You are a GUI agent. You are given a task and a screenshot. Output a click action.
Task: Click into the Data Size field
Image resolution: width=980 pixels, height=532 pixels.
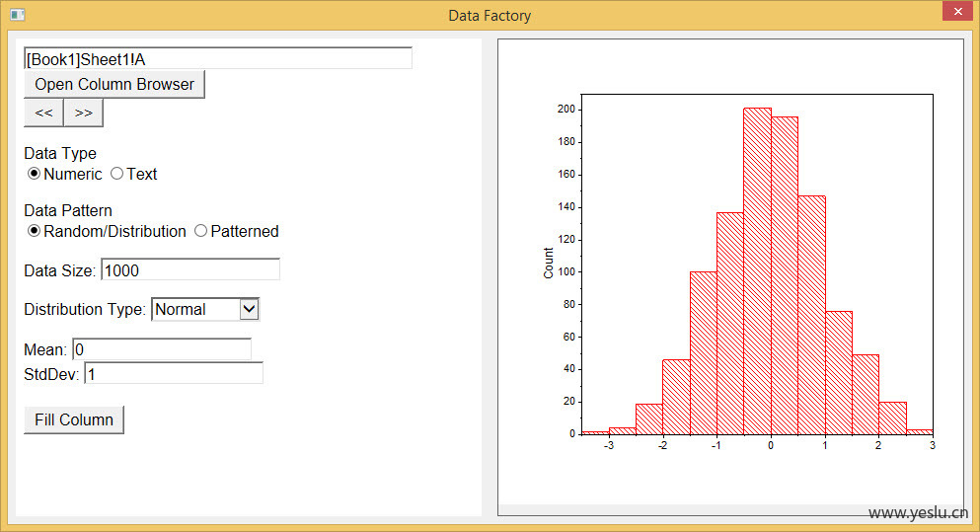pyautogui.click(x=190, y=270)
